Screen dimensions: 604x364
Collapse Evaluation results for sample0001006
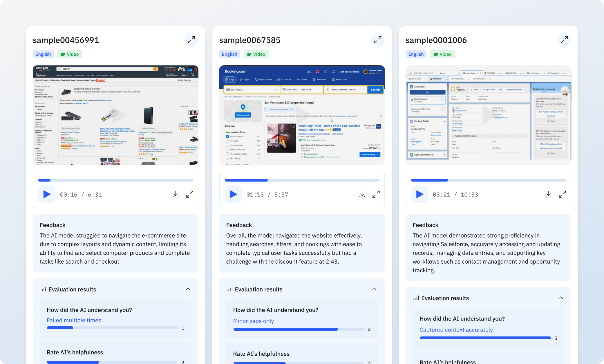tap(560, 298)
